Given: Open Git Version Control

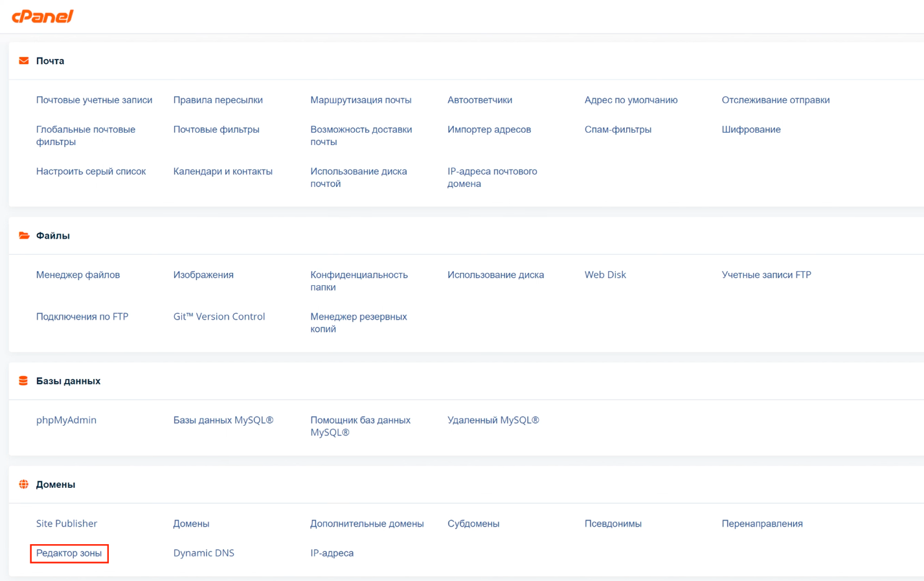Looking at the screenshot, I should pyautogui.click(x=219, y=317).
